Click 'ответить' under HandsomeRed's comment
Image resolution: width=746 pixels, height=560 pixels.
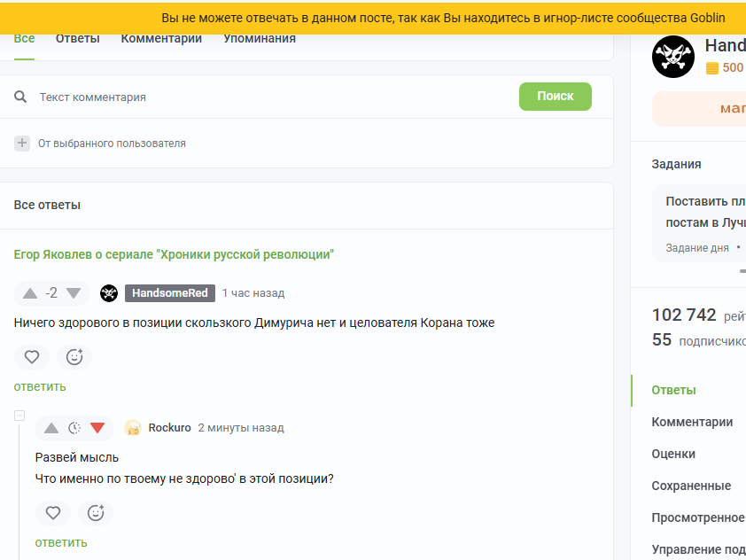point(40,386)
